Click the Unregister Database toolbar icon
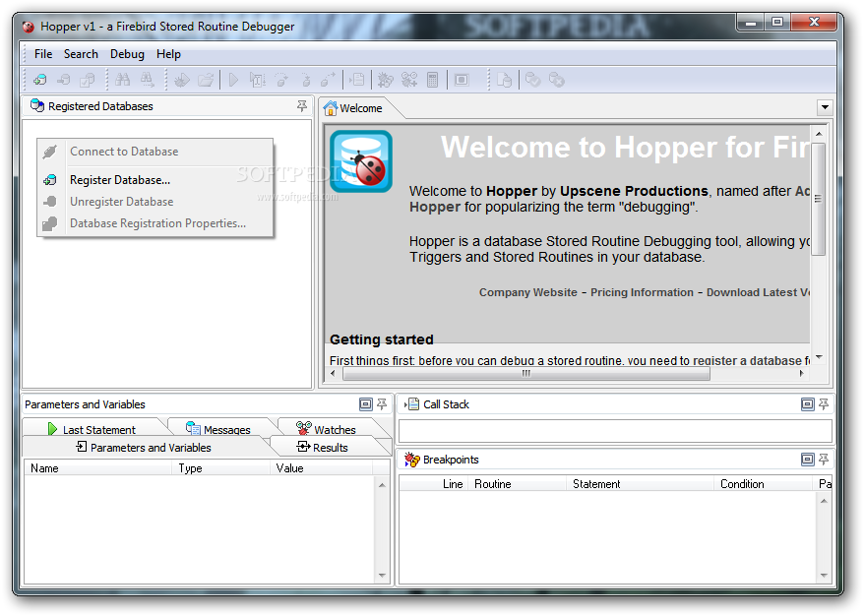The image size is (864, 616). [x=63, y=80]
